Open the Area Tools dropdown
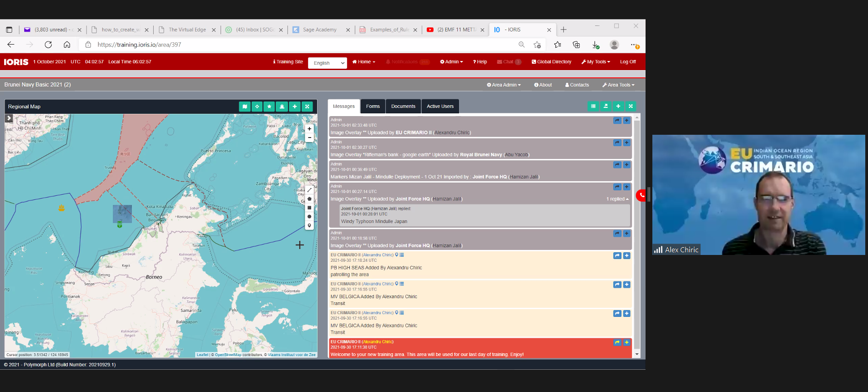 pos(618,85)
